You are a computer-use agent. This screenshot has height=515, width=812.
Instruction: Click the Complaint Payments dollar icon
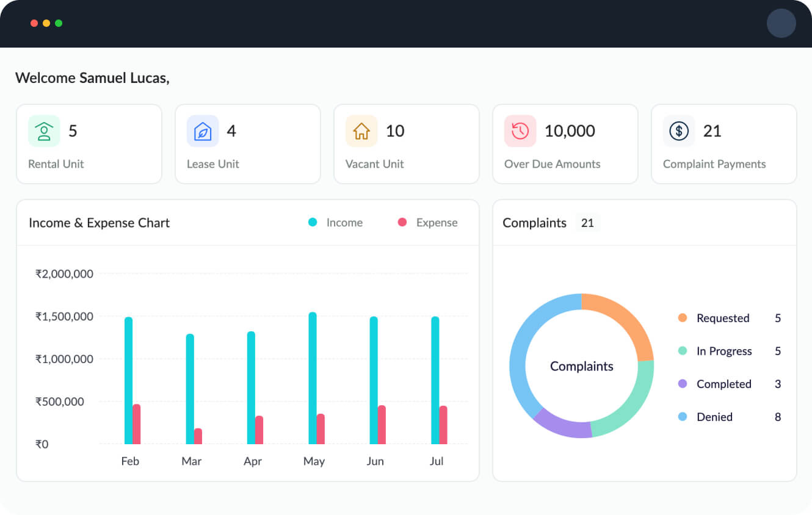click(x=678, y=131)
